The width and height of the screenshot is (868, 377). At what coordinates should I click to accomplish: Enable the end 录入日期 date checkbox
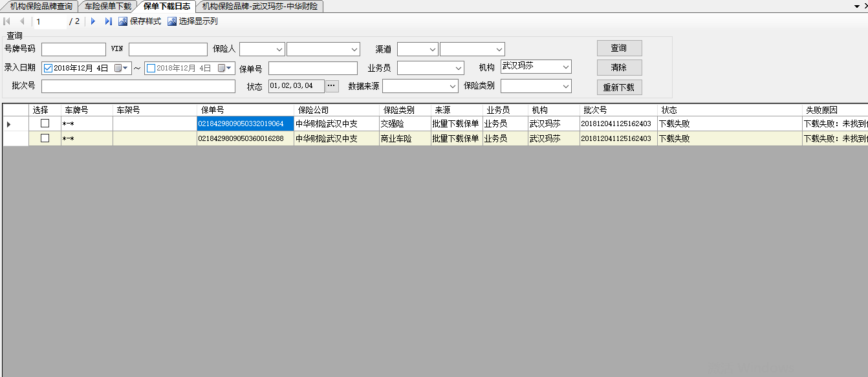[x=151, y=68]
